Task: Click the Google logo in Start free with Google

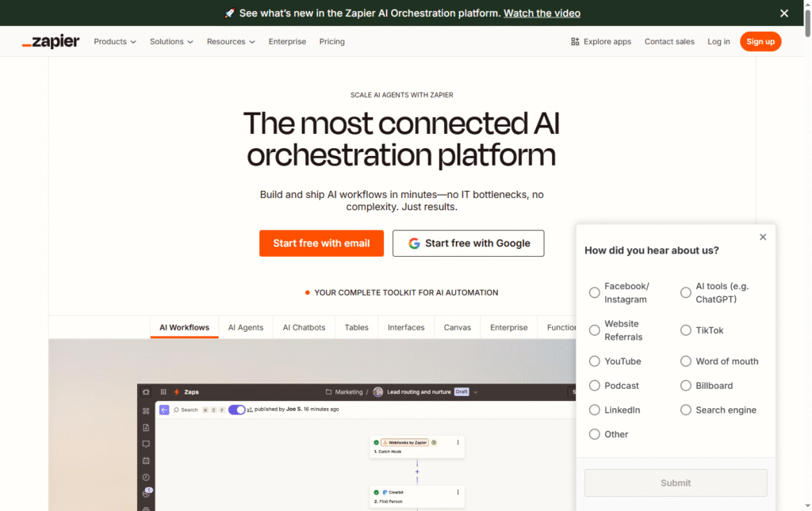Action: click(414, 243)
